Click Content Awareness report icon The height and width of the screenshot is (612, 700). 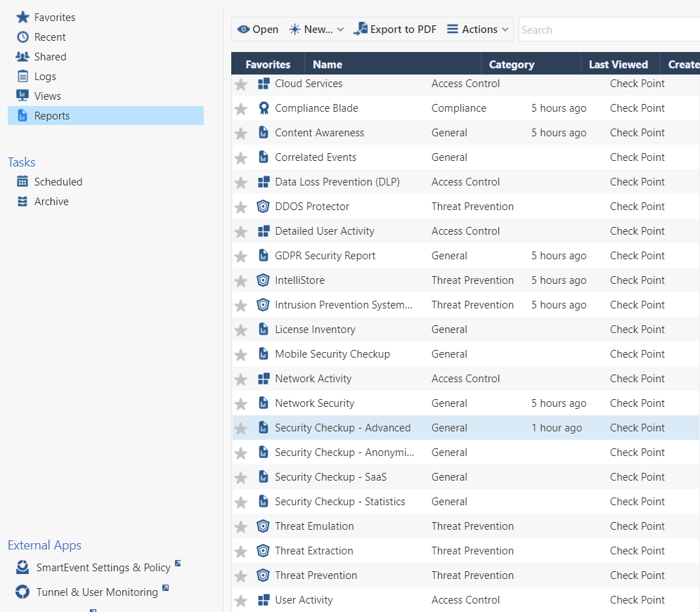(x=264, y=132)
